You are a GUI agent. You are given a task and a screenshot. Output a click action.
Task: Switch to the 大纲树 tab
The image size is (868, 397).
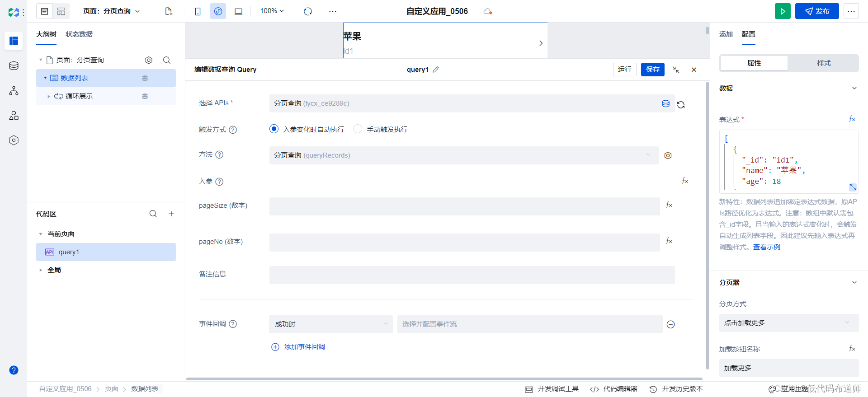pos(46,34)
